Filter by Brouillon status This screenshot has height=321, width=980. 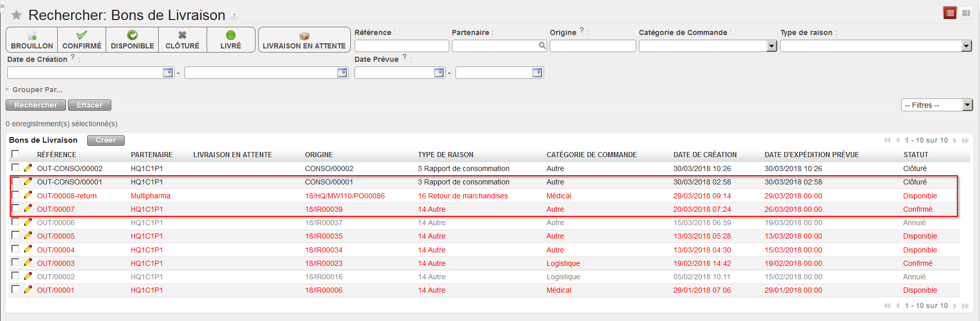[x=32, y=40]
